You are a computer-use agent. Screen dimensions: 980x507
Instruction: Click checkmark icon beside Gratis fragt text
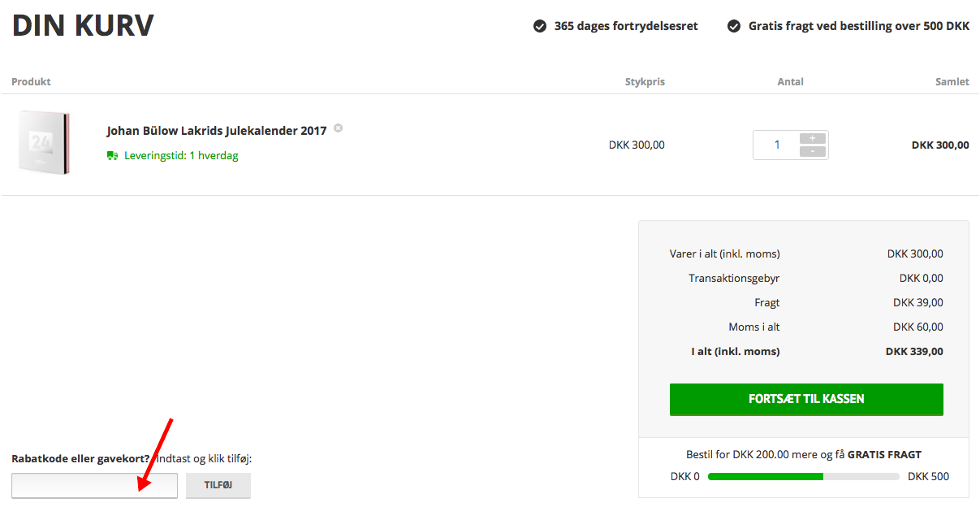point(734,26)
